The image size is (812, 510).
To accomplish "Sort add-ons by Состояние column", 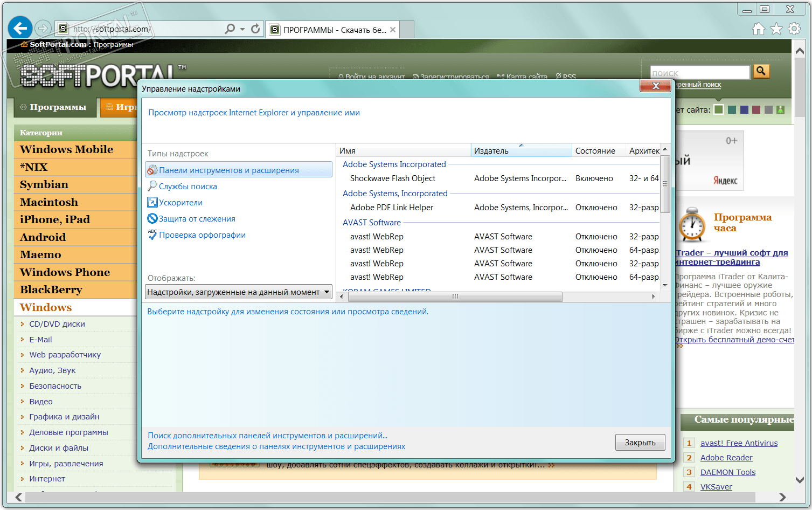I will click(599, 150).
